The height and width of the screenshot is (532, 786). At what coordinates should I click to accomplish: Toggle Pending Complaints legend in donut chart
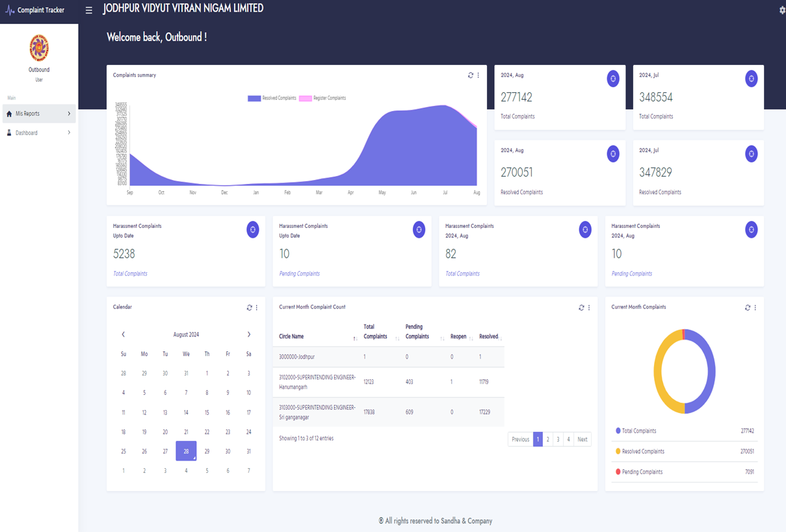[x=641, y=472]
